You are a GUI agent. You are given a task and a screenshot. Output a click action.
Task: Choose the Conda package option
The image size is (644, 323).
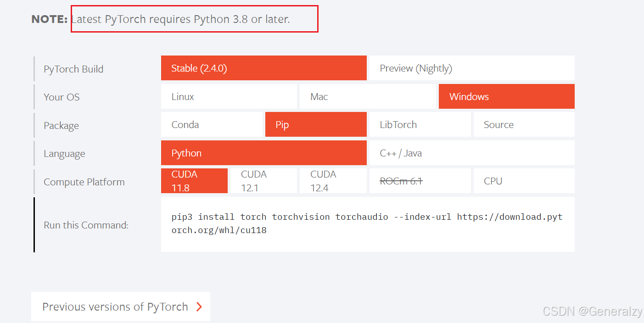[x=212, y=125]
